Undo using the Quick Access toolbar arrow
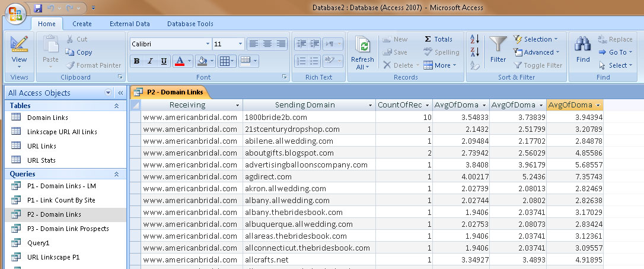 [x=50, y=8]
